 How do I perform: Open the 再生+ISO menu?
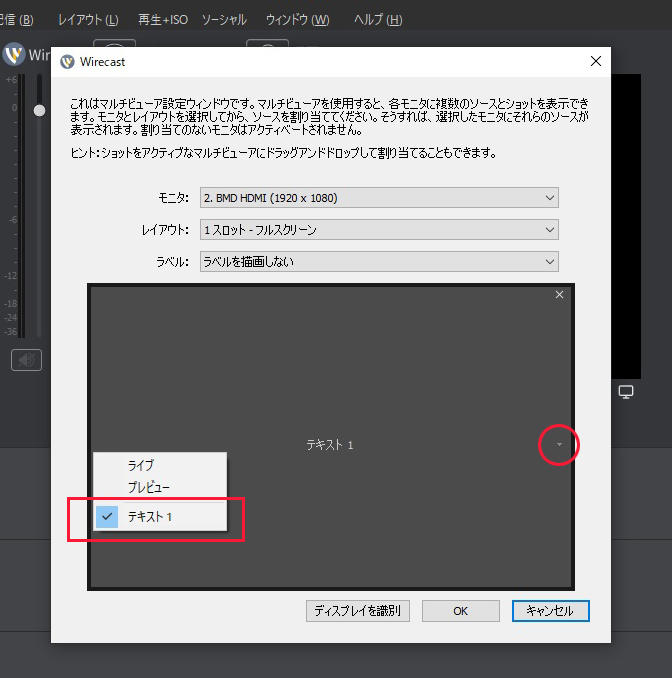[163, 19]
